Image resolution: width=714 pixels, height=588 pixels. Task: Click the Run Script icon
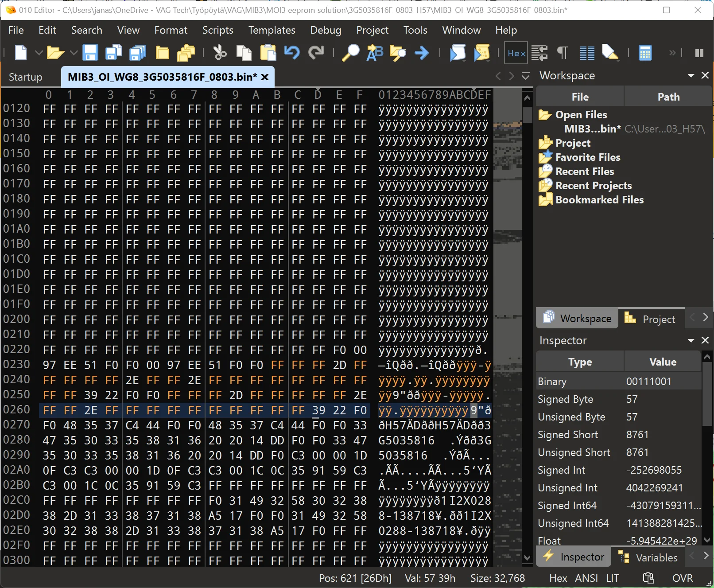click(x=458, y=53)
